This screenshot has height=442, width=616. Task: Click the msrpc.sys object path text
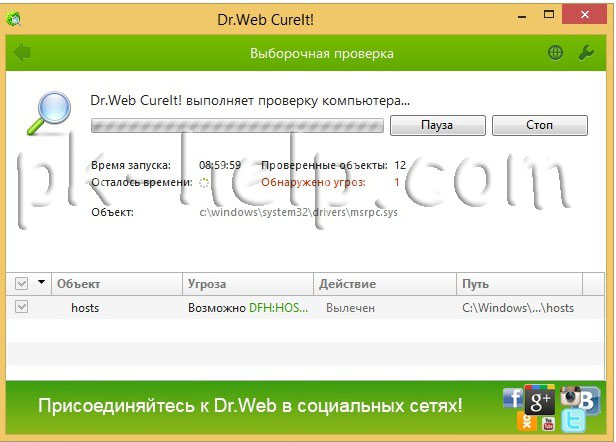pos(299,213)
